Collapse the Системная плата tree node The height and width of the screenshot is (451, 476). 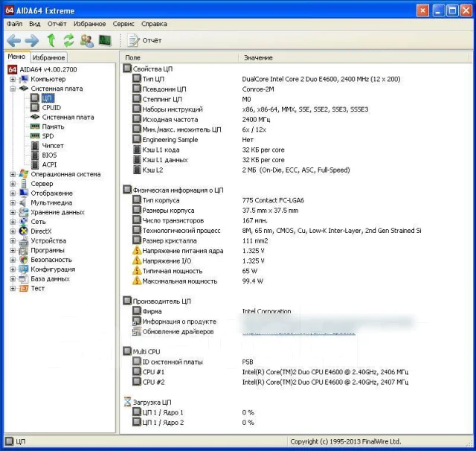click(x=13, y=89)
